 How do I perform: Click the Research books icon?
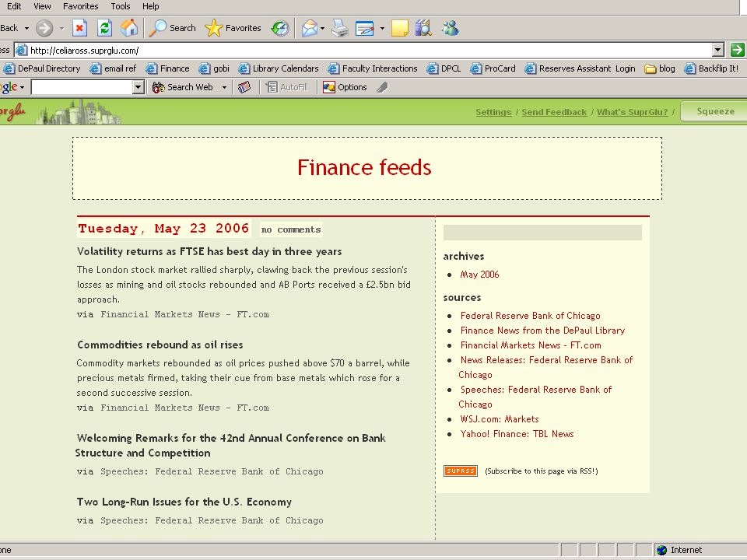click(423, 28)
